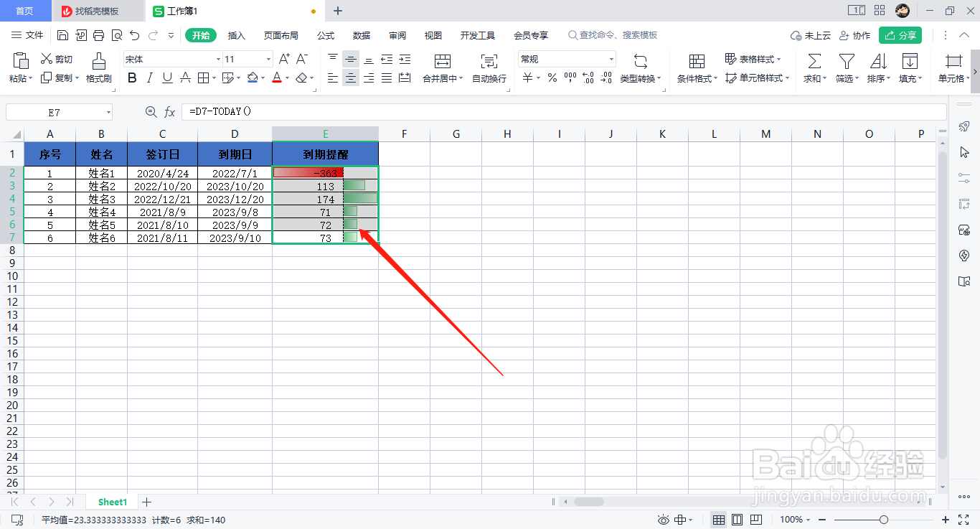Toggle bold formatting
The image size is (980, 529).
coord(132,78)
